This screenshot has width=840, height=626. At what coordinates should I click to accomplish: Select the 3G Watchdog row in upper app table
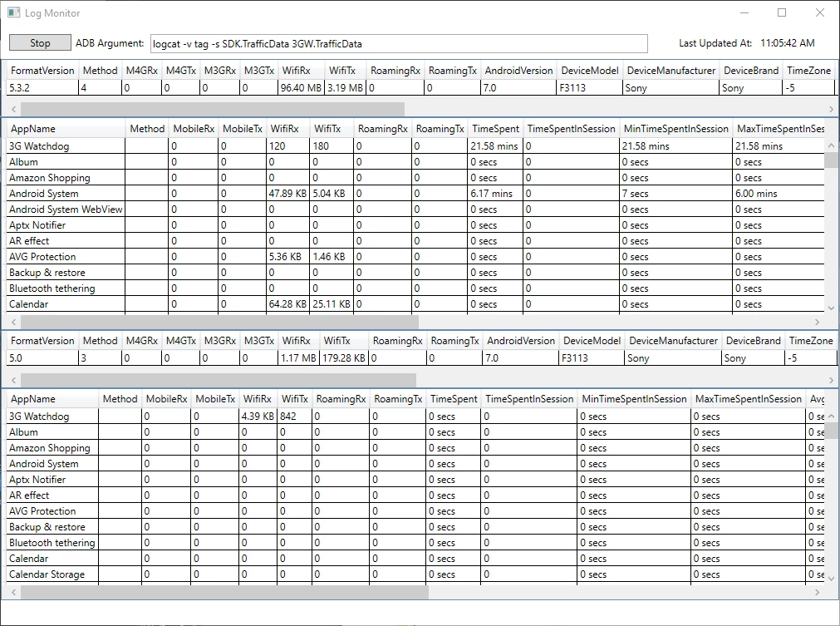pos(415,145)
